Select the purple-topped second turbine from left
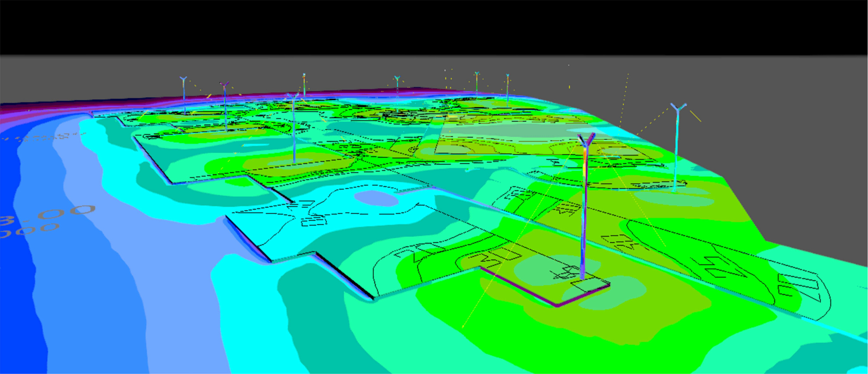868x374 pixels. coord(224,85)
